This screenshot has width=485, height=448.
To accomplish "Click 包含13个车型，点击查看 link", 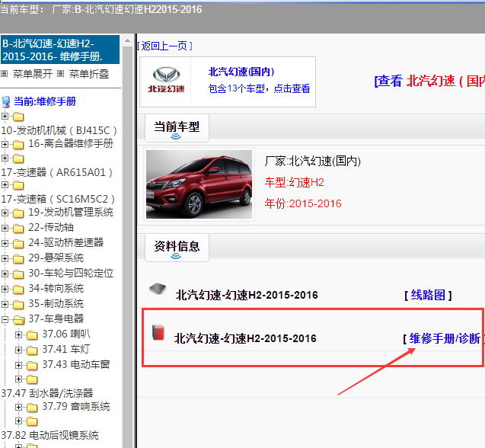I will 259,88.
